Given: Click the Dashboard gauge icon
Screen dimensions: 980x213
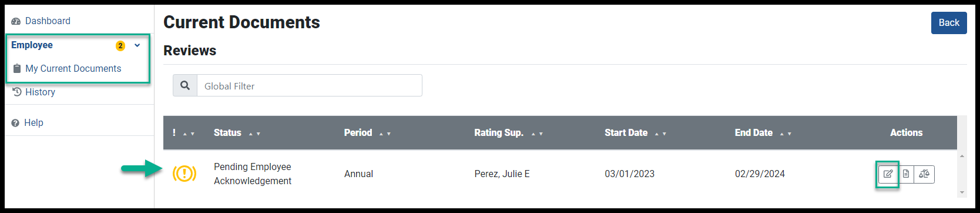Looking at the screenshot, I should click(x=16, y=21).
